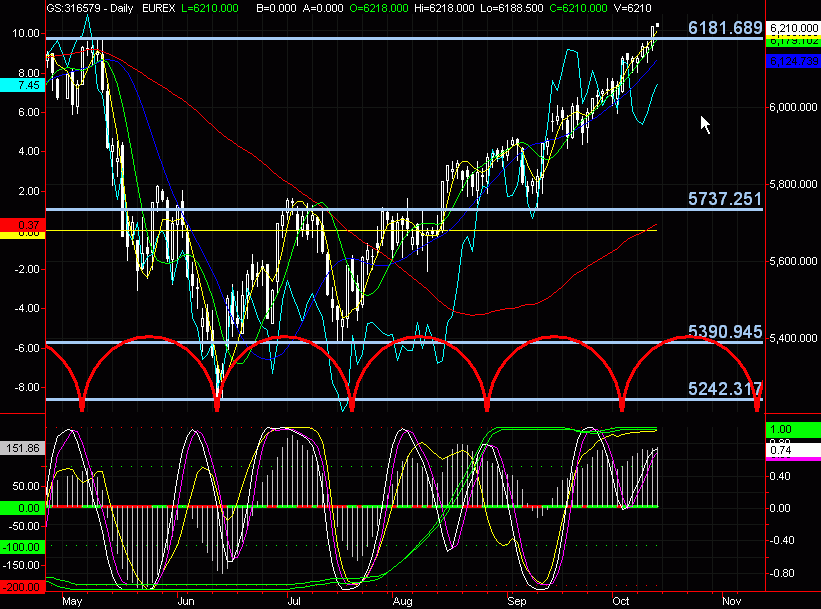Click the Nov label on time axis
Screen dimensions: 821x609
[731, 602]
